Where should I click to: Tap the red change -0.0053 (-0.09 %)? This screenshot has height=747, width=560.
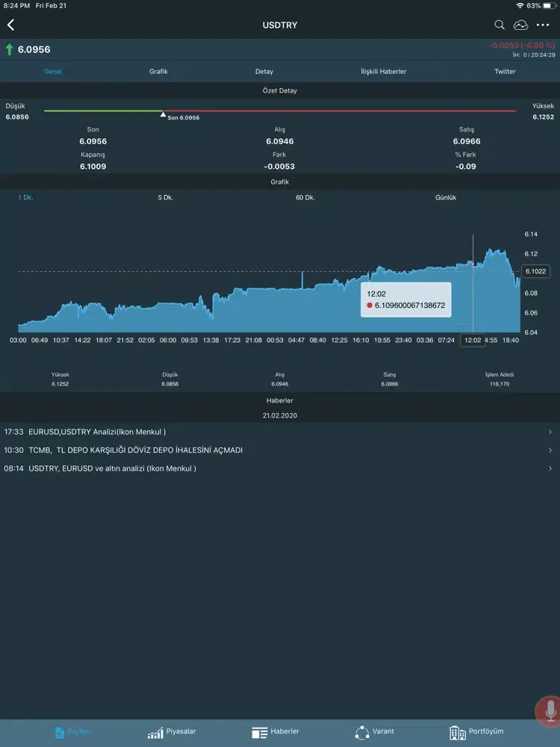tap(522, 46)
